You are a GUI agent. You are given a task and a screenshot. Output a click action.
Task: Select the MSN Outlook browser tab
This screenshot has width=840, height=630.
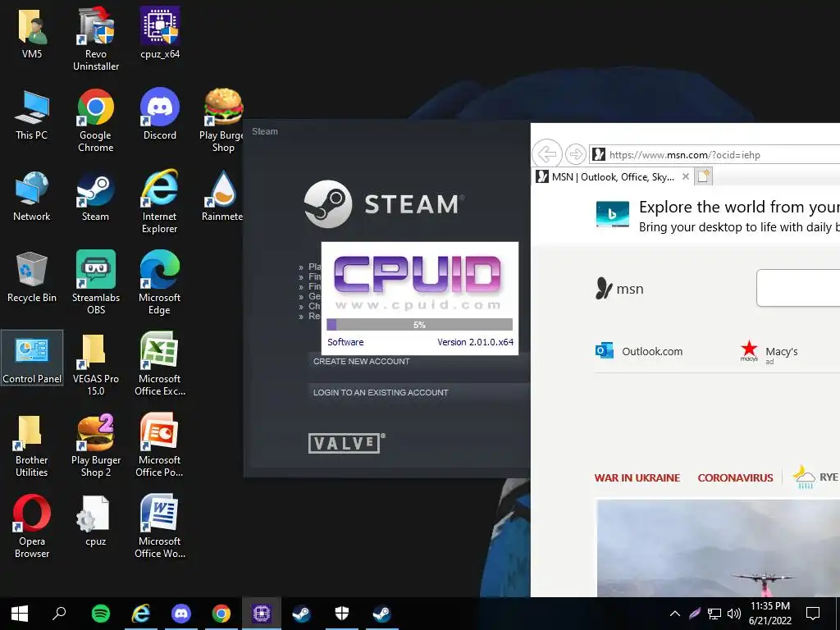[x=611, y=177]
